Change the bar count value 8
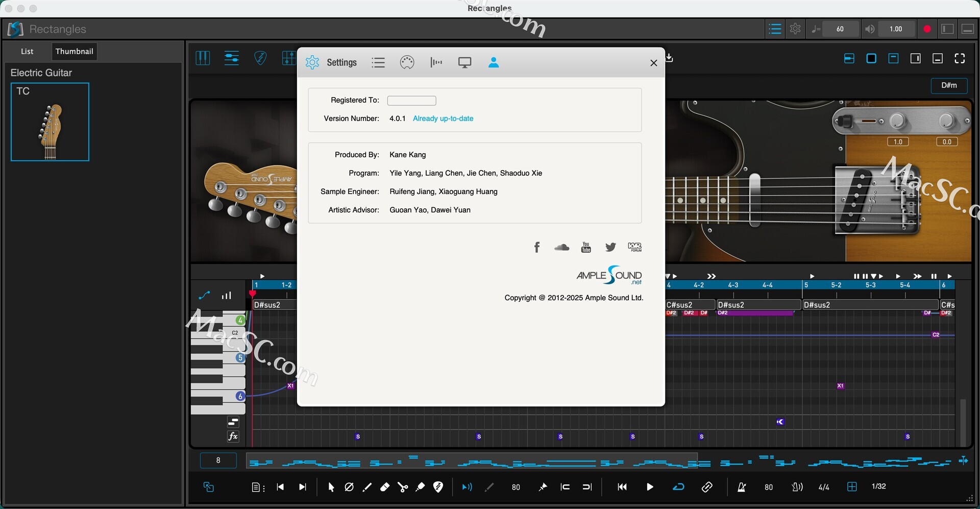The image size is (980, 509). point(218,460)
